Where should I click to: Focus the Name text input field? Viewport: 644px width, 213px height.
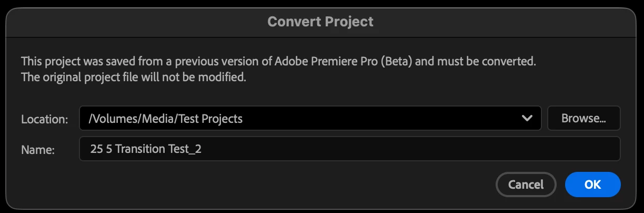[x=349, y=149]
